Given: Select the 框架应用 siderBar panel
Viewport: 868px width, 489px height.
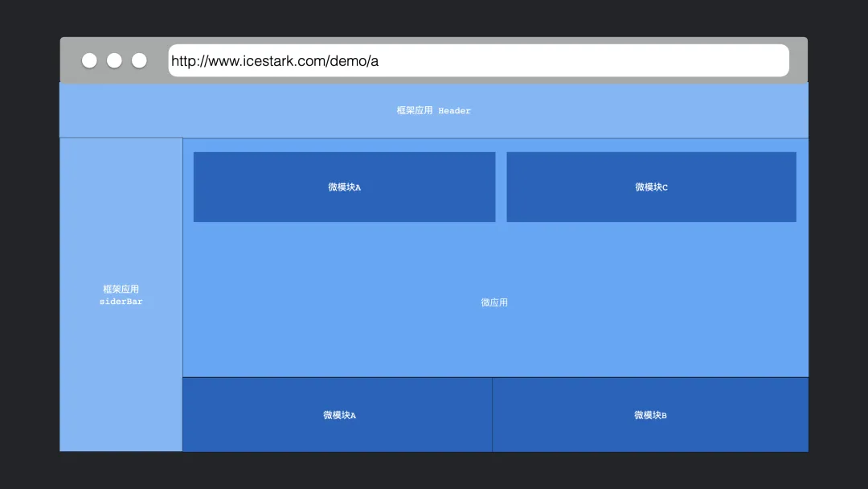Looking at the screenshot, I should click(121, 294).
